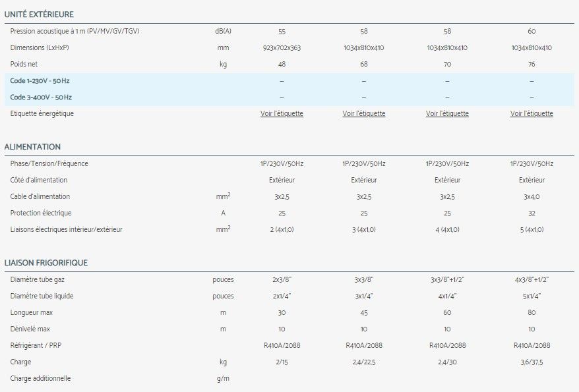Open the energy label link for the 48 kg unit
Screen dimensions: 579x392
pyautogui.click(x=282, y=113)
